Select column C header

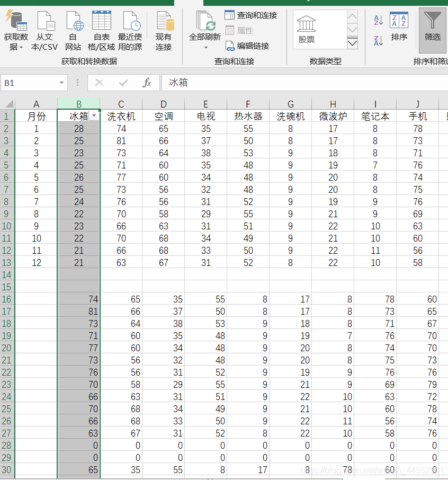[121, 104]
